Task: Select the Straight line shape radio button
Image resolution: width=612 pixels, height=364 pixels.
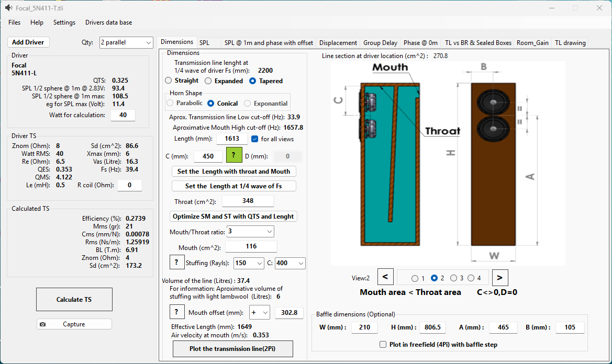Action: (x=169, y=81)
